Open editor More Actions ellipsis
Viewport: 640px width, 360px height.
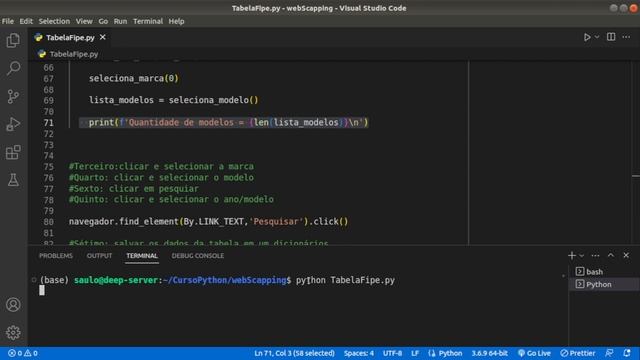[x=626, y=37]
